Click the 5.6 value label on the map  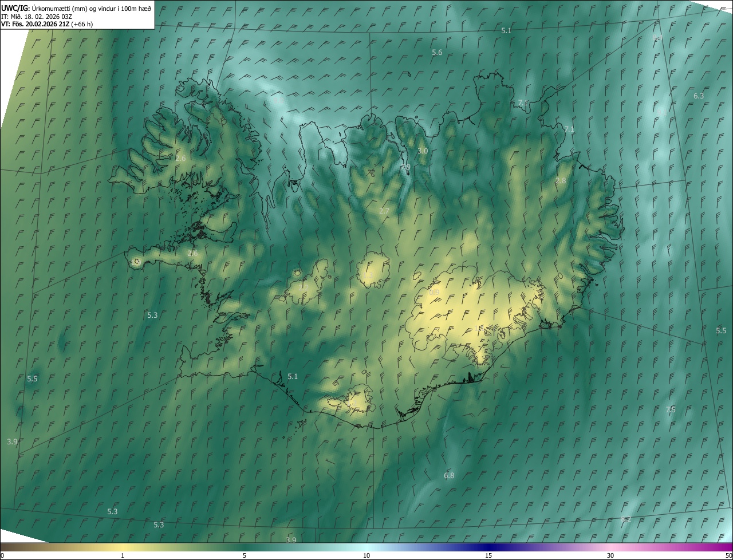[x=437, y=52]
